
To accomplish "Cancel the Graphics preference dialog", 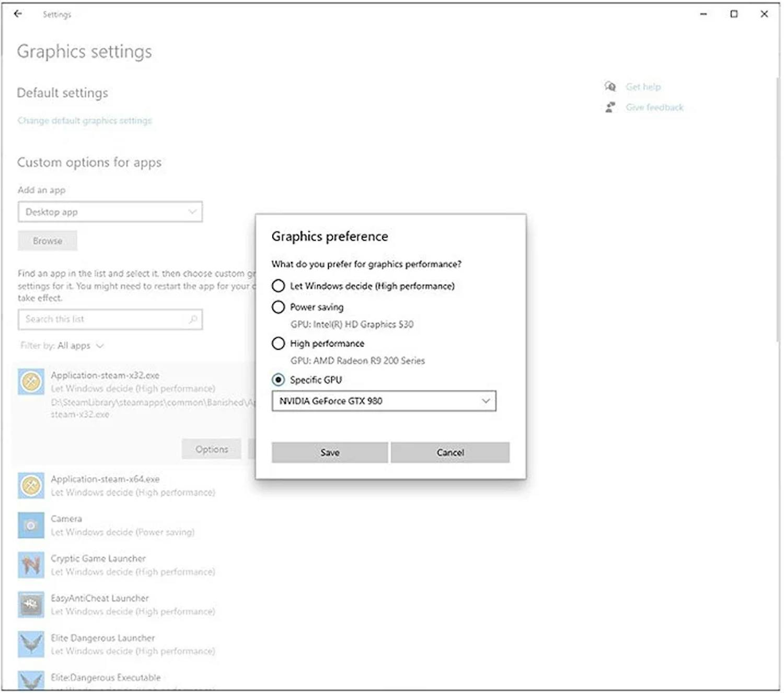I will point(450,452).
